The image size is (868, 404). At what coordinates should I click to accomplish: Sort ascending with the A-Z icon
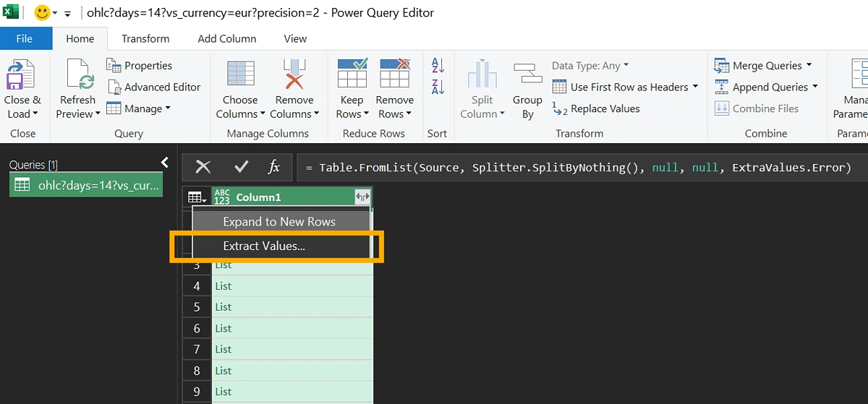[x=438, y=66]
